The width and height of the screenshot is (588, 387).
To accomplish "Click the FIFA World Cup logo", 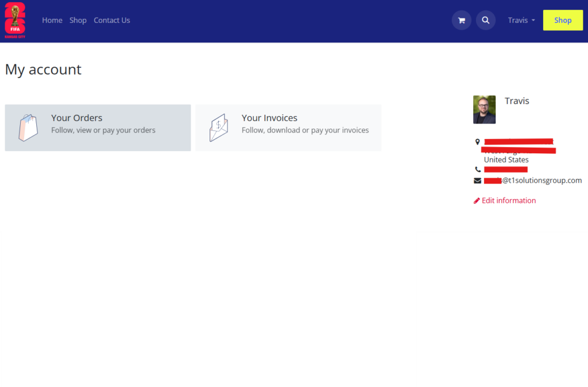I will tap(14, 20).
